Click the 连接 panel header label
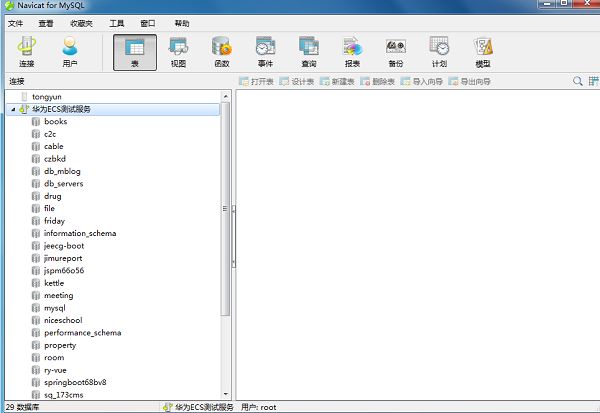 pos(17,81)
